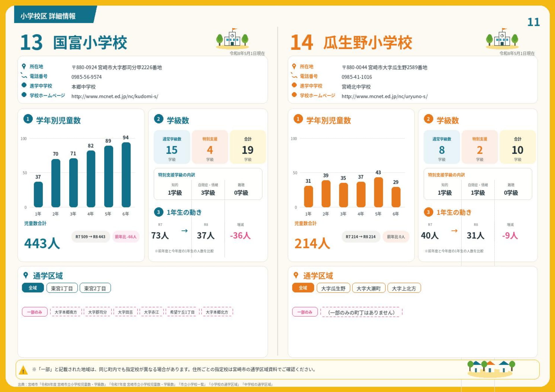
Task: Click the orange dot beside 進学中学校 for 瓜生野小学校
Action: pyautogui.click(x=294, y=85)
